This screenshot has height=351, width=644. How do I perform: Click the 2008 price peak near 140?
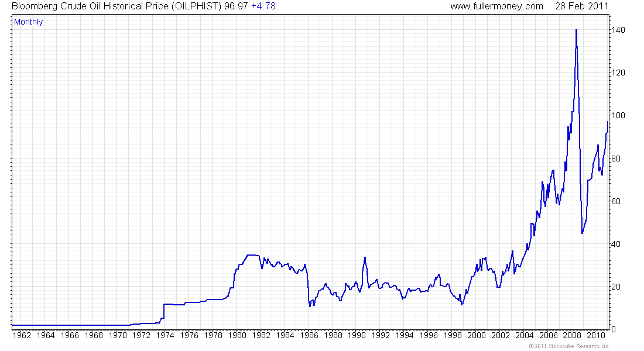(x=576, y=30)
